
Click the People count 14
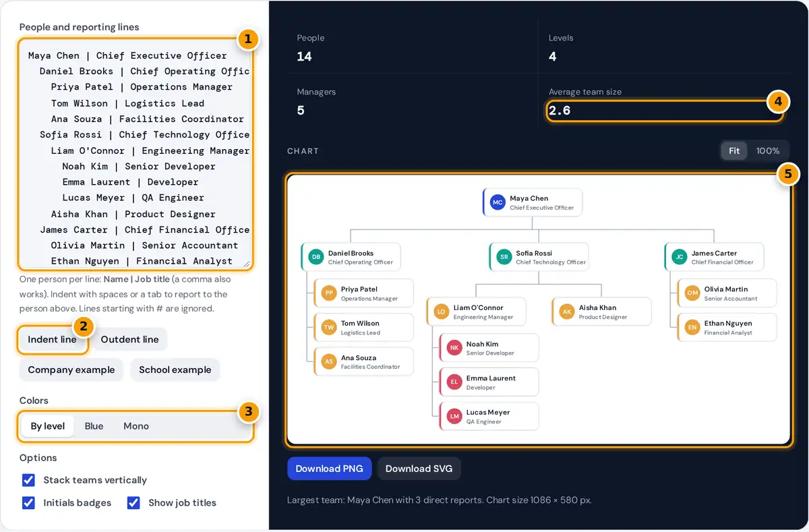pos(305,57)
